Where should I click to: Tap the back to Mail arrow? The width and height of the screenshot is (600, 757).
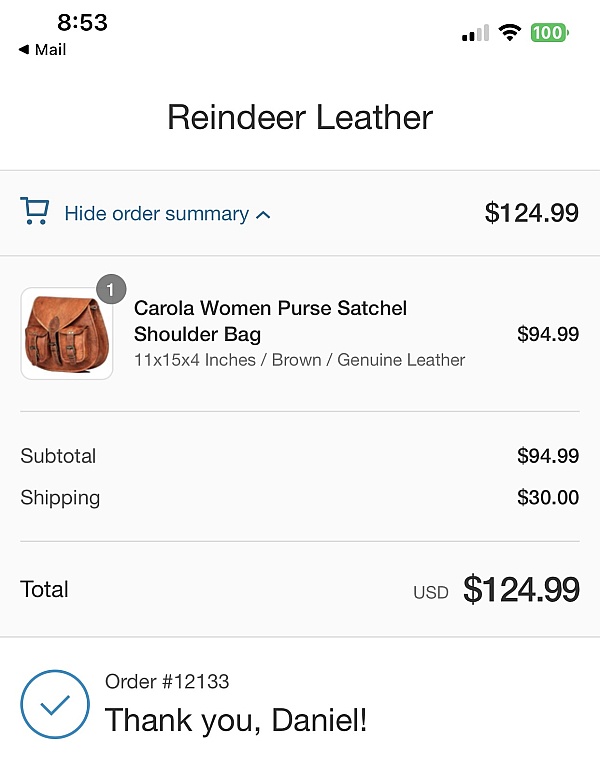click(24, 49)
